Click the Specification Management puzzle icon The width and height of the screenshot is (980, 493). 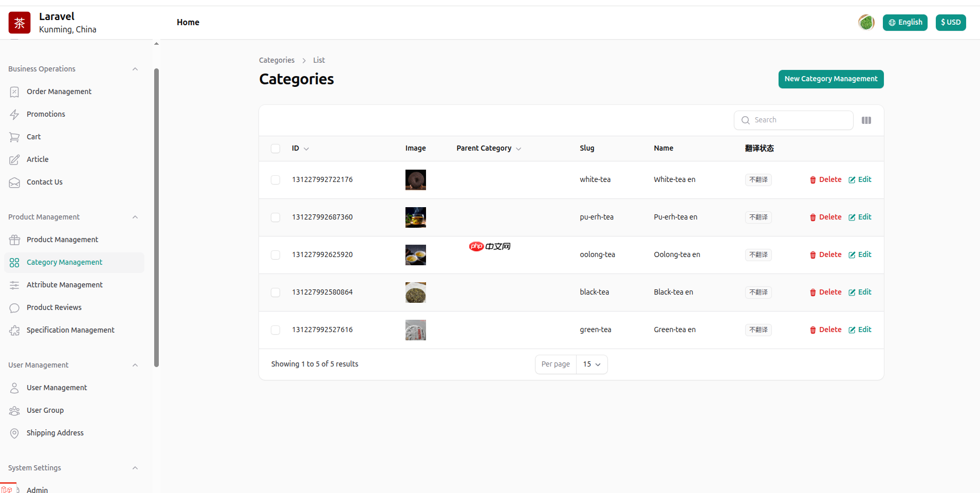point(14,330)
